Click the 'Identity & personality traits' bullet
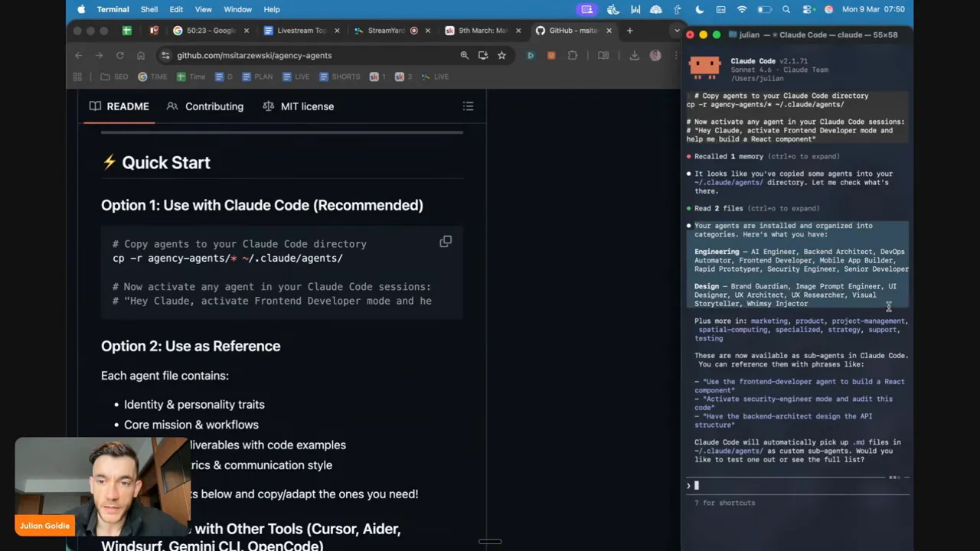Image resolution: width=980 pixels, height=551 pixels. click(x=194, y=404)
